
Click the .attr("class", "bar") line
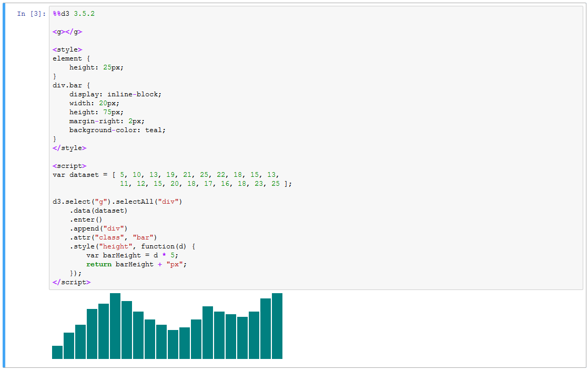tap(113, 237)
